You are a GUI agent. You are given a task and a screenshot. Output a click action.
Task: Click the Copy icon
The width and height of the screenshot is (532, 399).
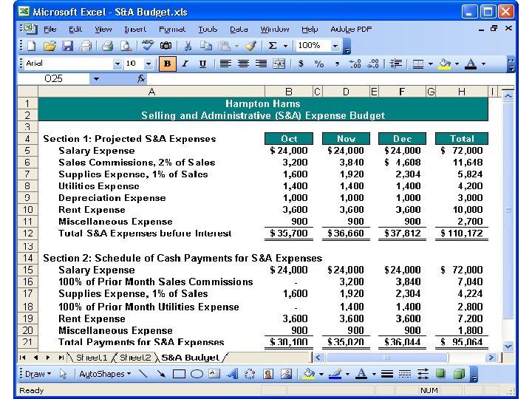(206, 46)
